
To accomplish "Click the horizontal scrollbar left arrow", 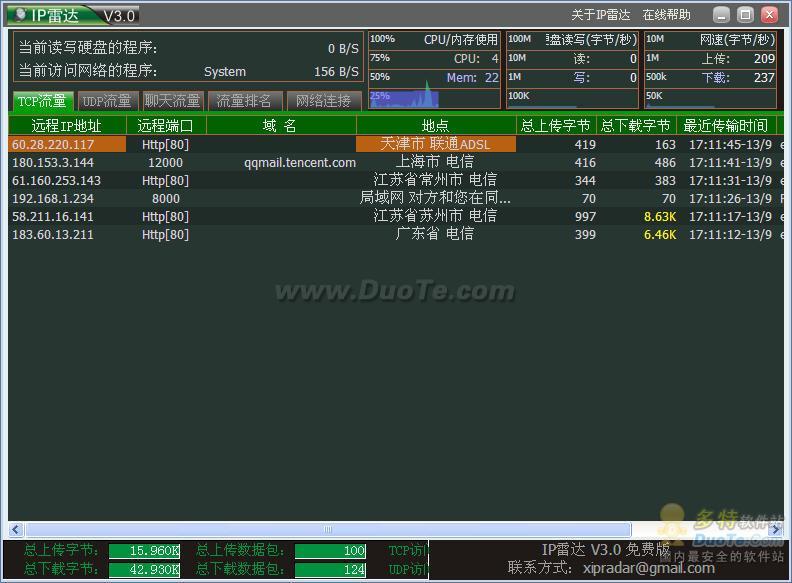I will coord(16,529).
